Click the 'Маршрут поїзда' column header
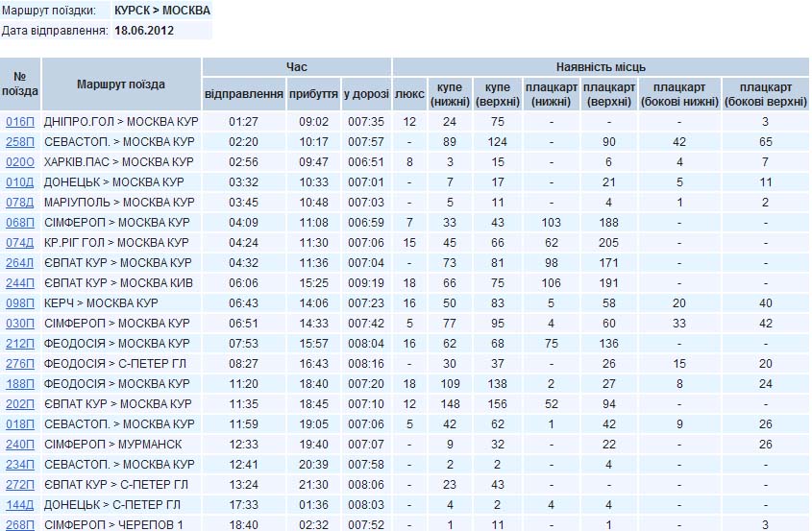This screenshot has width=812, height=531. click(x=121, y=84)
